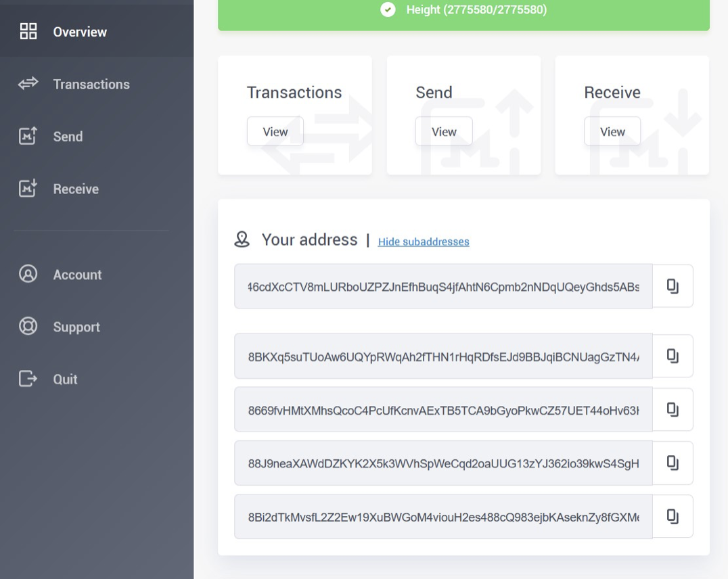728x579 pixels.
Task: Click the copy icon beside the 8BKX address
Action: click(x=671, y=356)
